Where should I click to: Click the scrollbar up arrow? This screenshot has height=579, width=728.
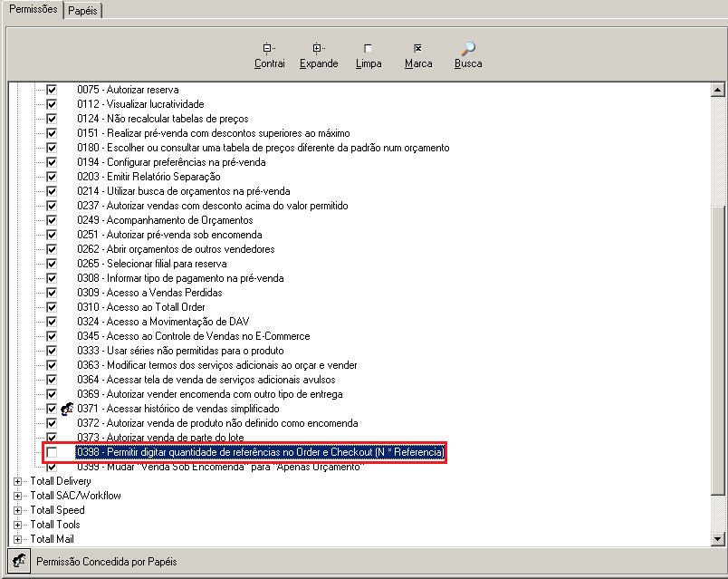718,90
